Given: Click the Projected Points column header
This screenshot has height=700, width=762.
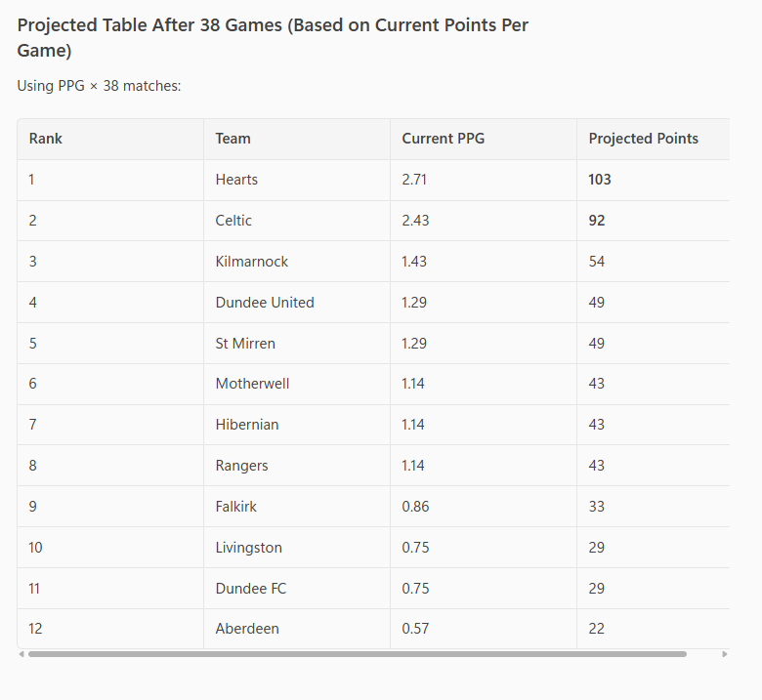Looking at the screenshot, I should [x=643, y=139].
